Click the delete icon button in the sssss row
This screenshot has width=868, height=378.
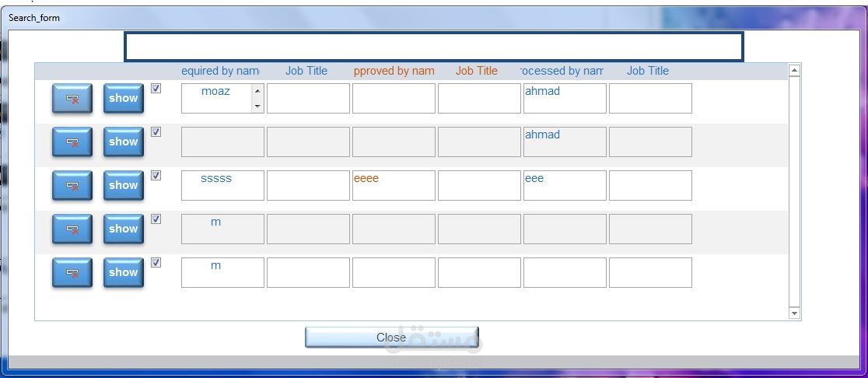click(x=72, y=185)
